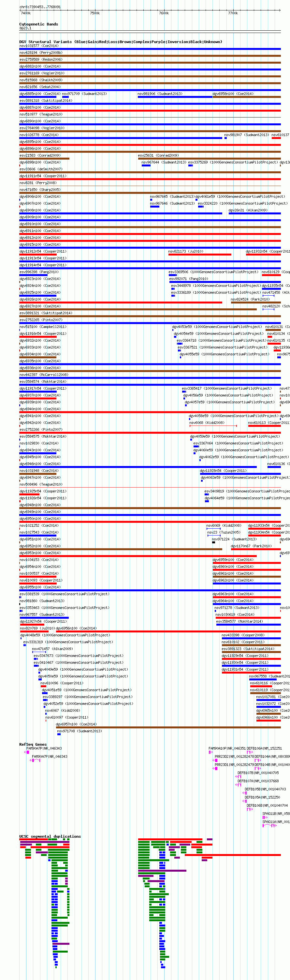The image size is (290, 980).
Task: Open the RefSeq Genes track title
Action: point(33,744)
